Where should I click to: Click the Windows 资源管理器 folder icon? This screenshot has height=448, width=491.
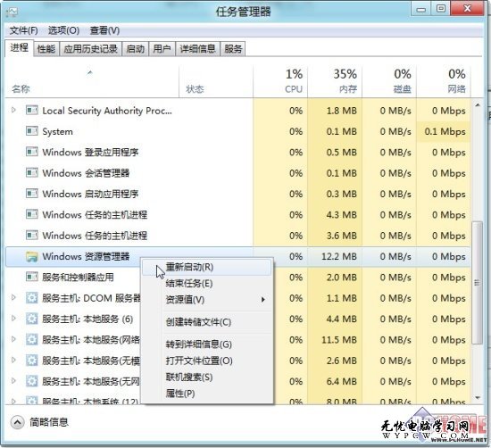31,256
